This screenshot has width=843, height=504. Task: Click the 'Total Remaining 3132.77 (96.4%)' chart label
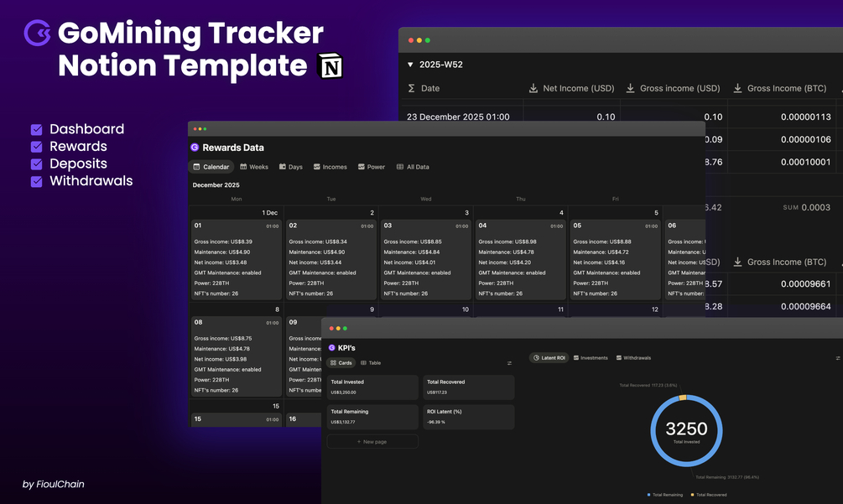point(727,477)
